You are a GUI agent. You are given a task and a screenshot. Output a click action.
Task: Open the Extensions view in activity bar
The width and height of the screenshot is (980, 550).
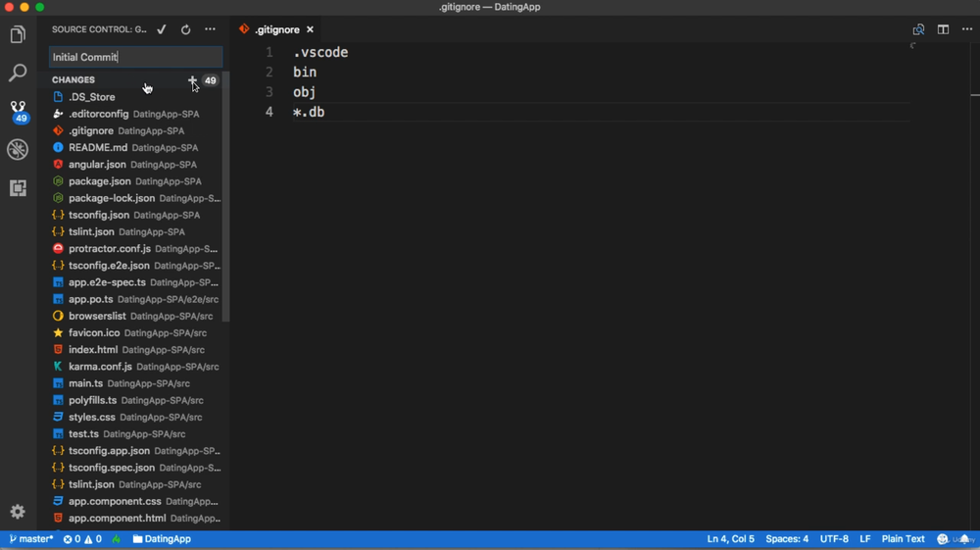(18, 187)
